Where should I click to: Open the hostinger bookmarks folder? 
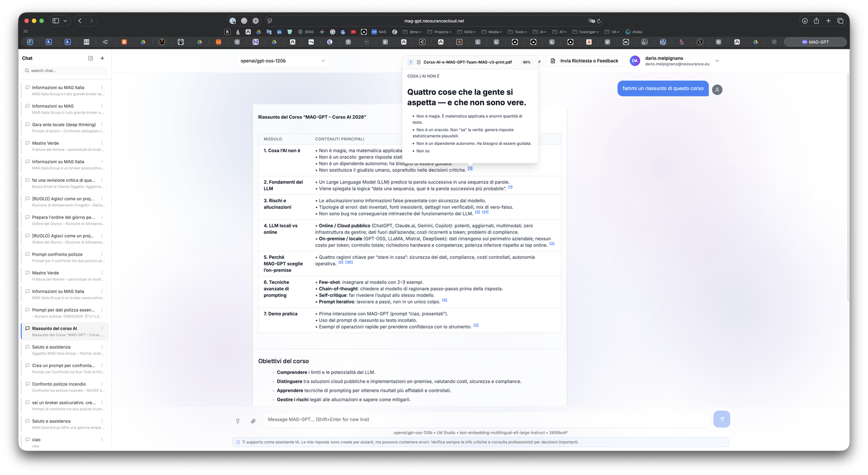586,32
